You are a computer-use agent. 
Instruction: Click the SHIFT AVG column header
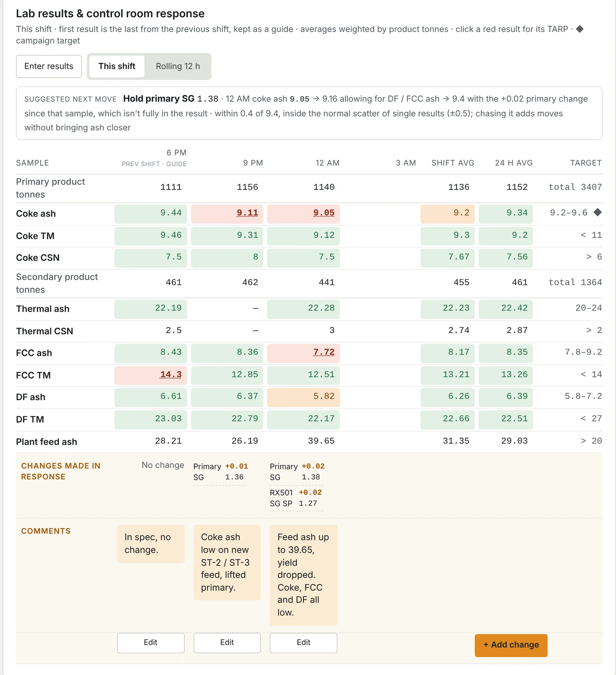(453, 163)
